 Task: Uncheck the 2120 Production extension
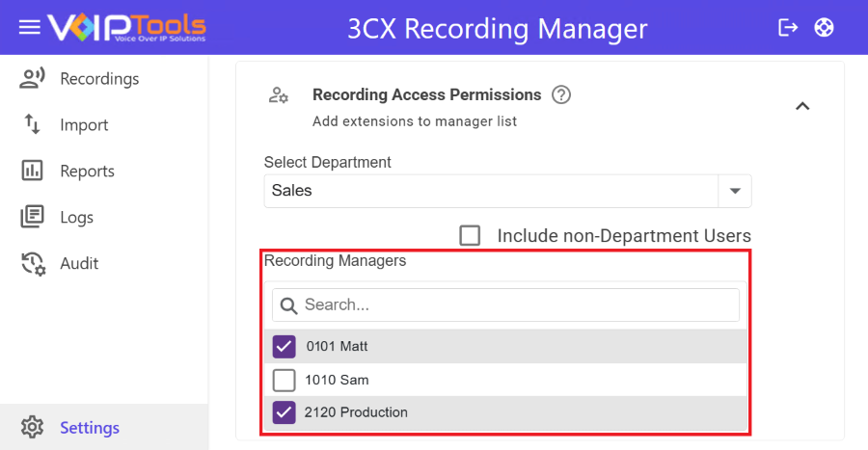[284, 412]
